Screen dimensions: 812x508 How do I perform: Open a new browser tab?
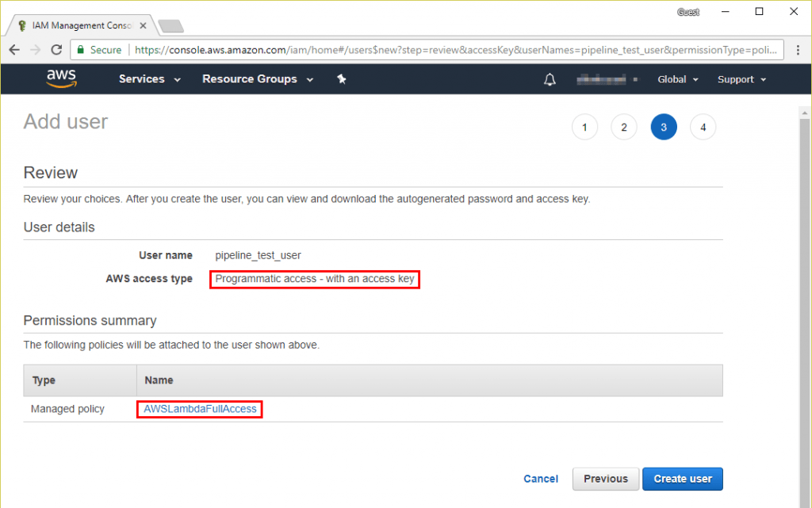coord(170,26)
